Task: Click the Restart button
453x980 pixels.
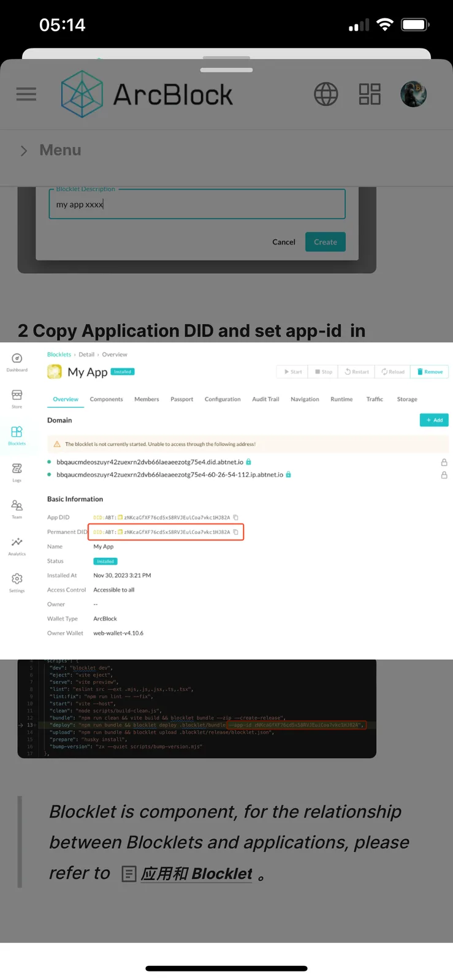Action: pos(356,372)
